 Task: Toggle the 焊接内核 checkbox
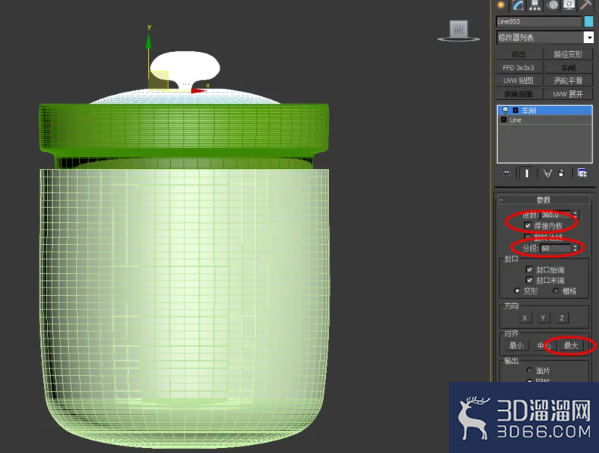(x=528, y=226)
